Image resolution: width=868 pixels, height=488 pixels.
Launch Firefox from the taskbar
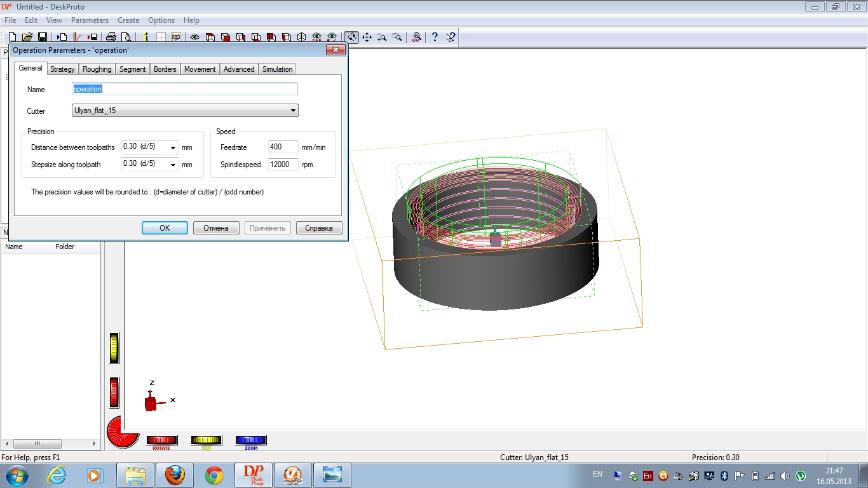click(x=175, y=475)
